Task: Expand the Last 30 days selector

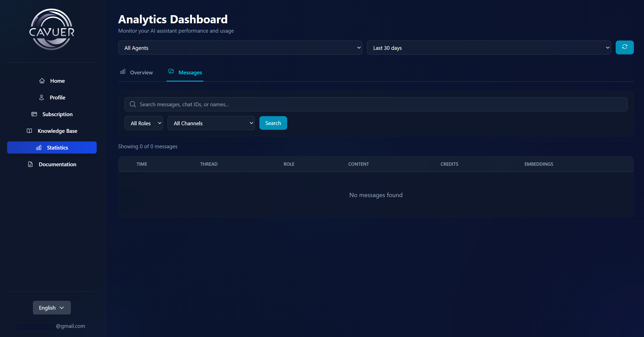Action: [489, 48]
